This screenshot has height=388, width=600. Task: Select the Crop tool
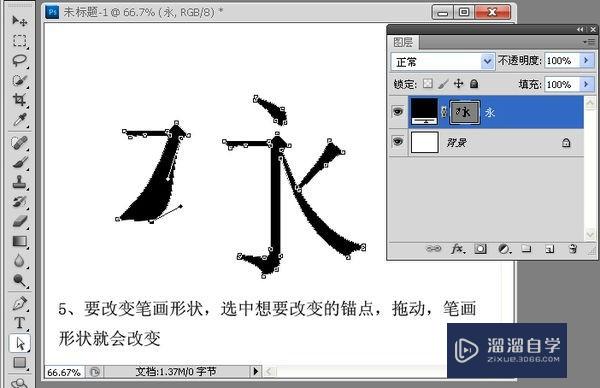pos(20,100)
